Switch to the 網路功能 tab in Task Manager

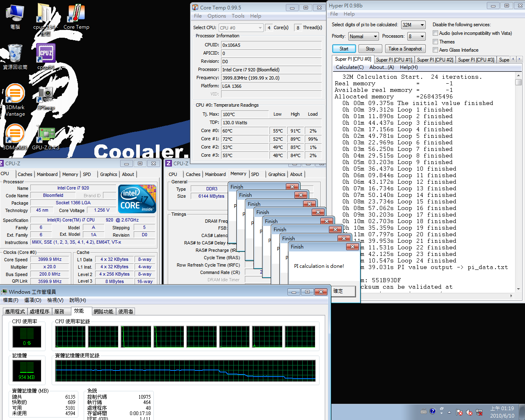pos(103,312)
